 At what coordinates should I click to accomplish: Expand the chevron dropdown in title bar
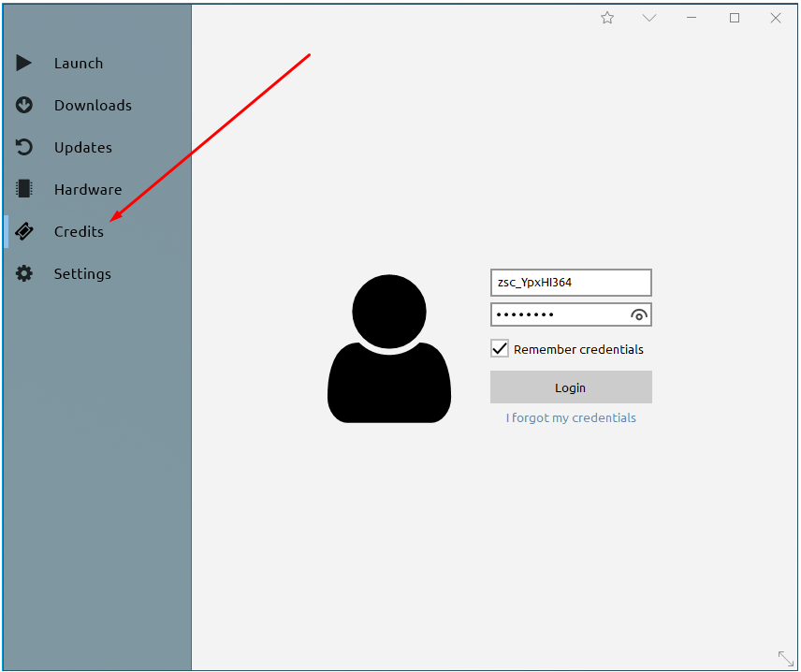648,18
